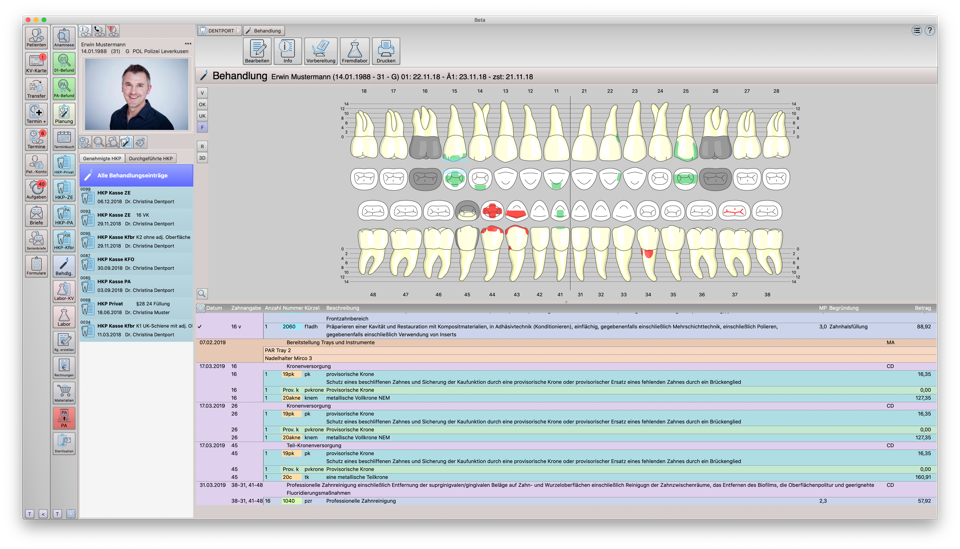Image resolution: width=960 pixels, height=549 pixels.
Task: Open the Patienten module in the sidebar
Action: 36,37
